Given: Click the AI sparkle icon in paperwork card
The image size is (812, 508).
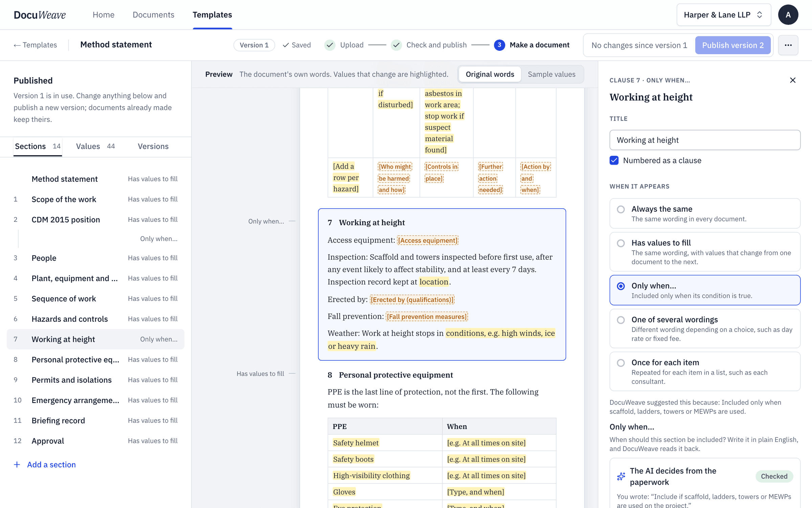Looking at the screenshot, I should [621, 476].
